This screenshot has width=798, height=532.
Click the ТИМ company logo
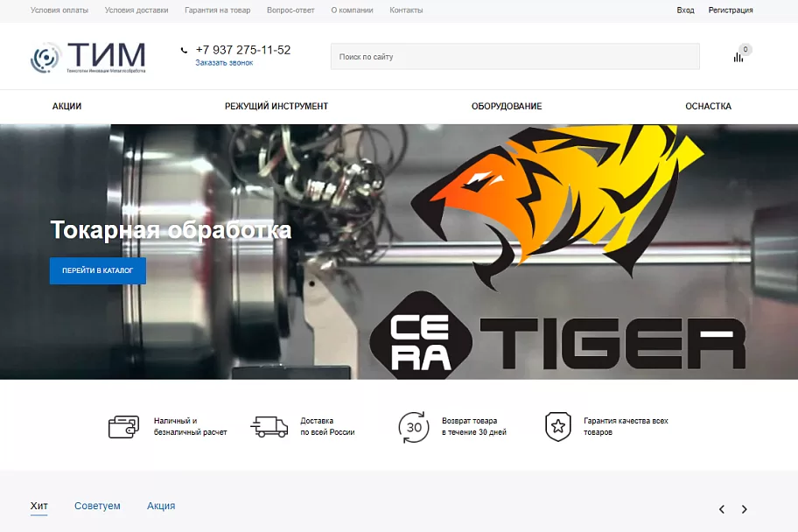pos(88,57)
